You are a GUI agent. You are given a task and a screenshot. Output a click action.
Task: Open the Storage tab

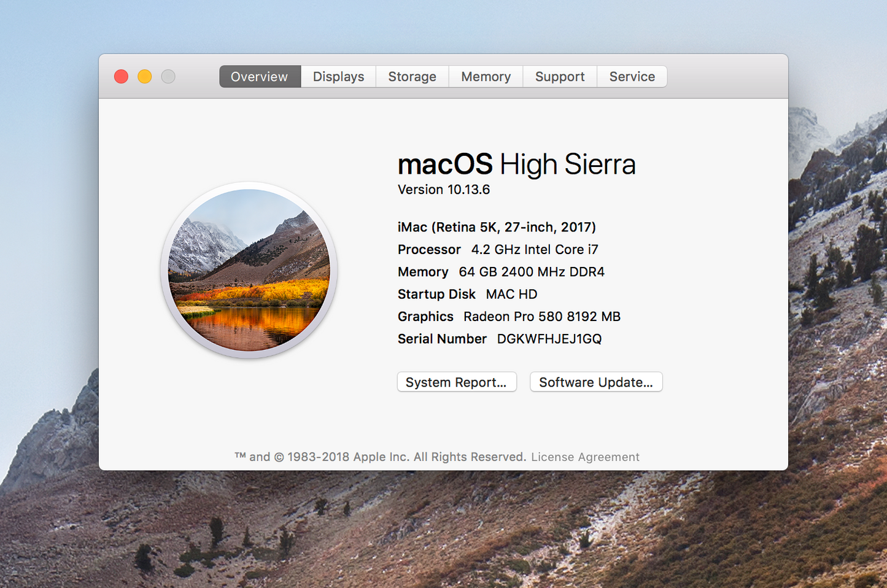click(x=412, y=76)
